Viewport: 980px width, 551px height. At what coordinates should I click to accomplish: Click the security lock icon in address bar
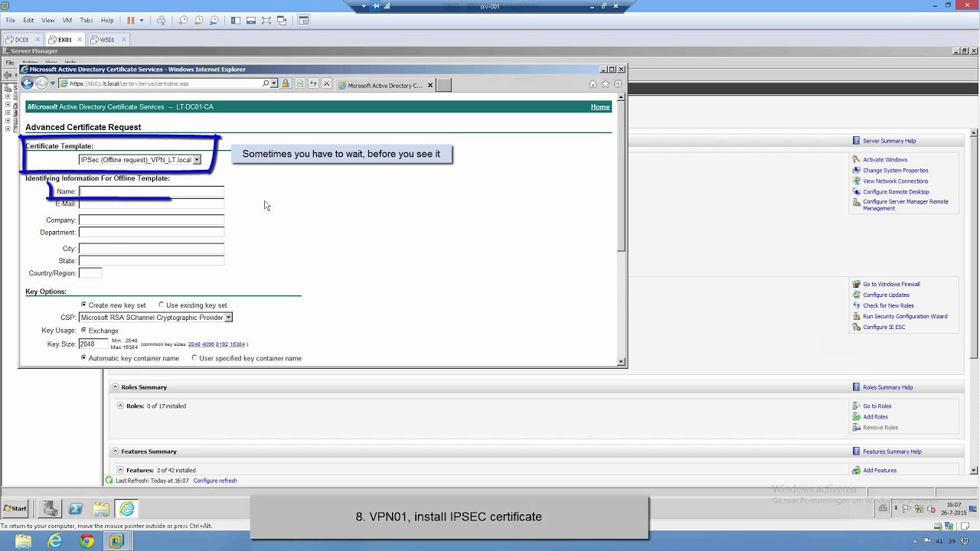[x=285, y=83]
